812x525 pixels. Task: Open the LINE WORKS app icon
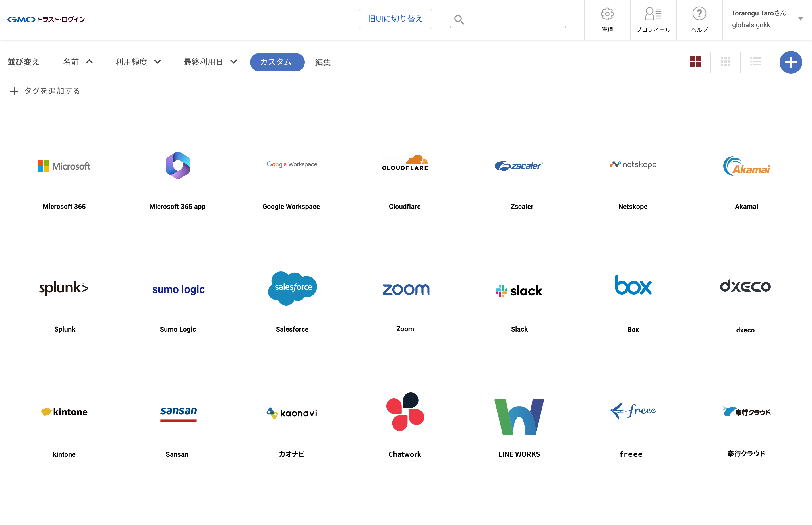(x=519, y=417)
